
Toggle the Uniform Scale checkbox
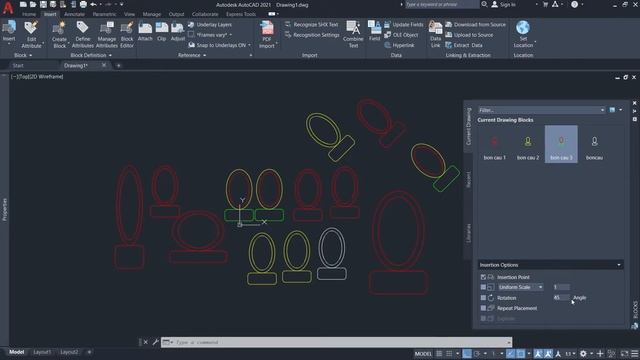[x=483, y=287]
